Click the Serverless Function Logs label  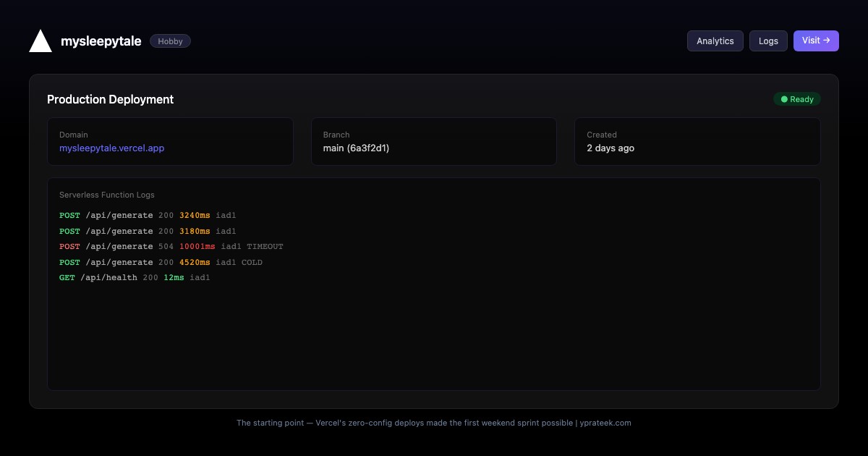point(107,195)
